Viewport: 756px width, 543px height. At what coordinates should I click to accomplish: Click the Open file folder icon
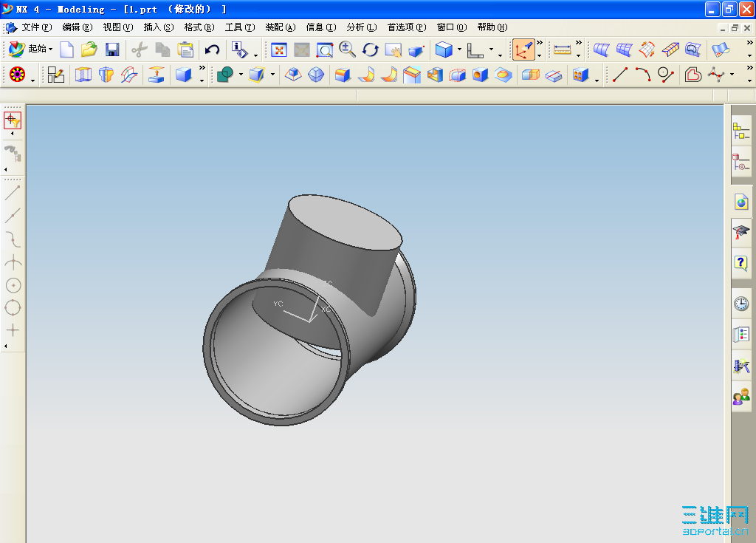[89, 49]
